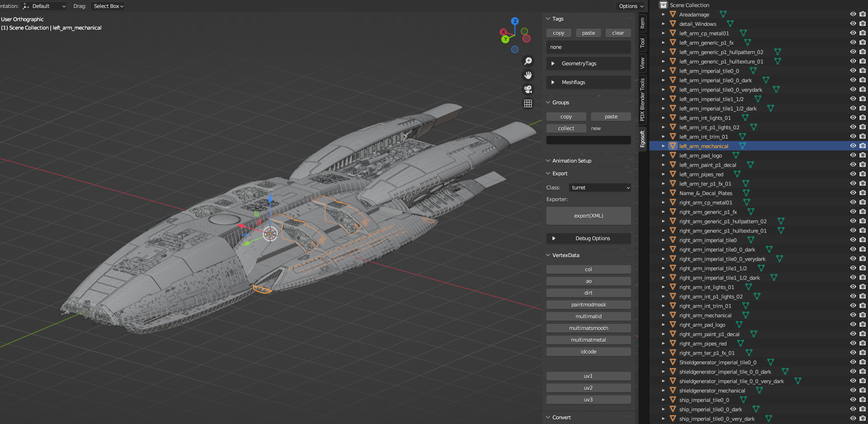Open the Drag Select Box dropdown
The width and height of the screenshot is (868, 424).
[108, 6]
